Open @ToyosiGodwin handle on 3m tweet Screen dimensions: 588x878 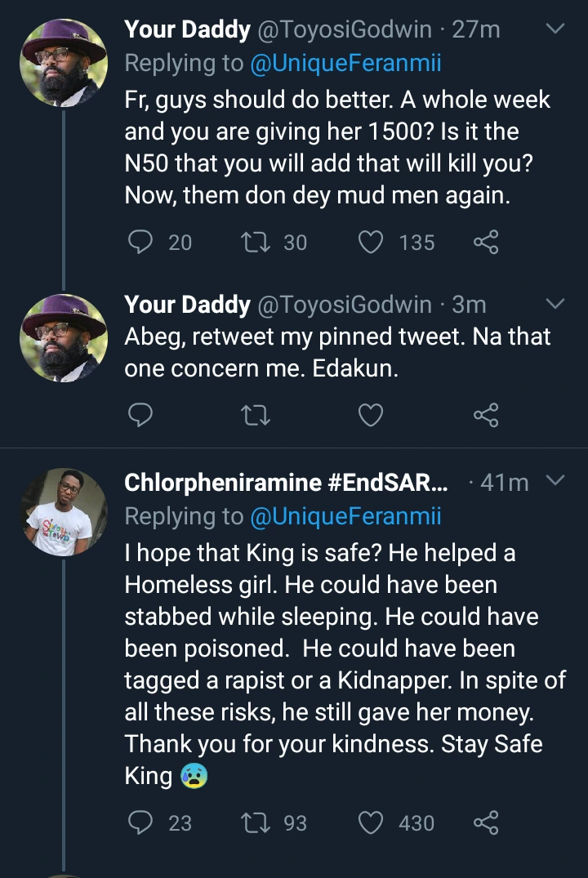[345, 305]
